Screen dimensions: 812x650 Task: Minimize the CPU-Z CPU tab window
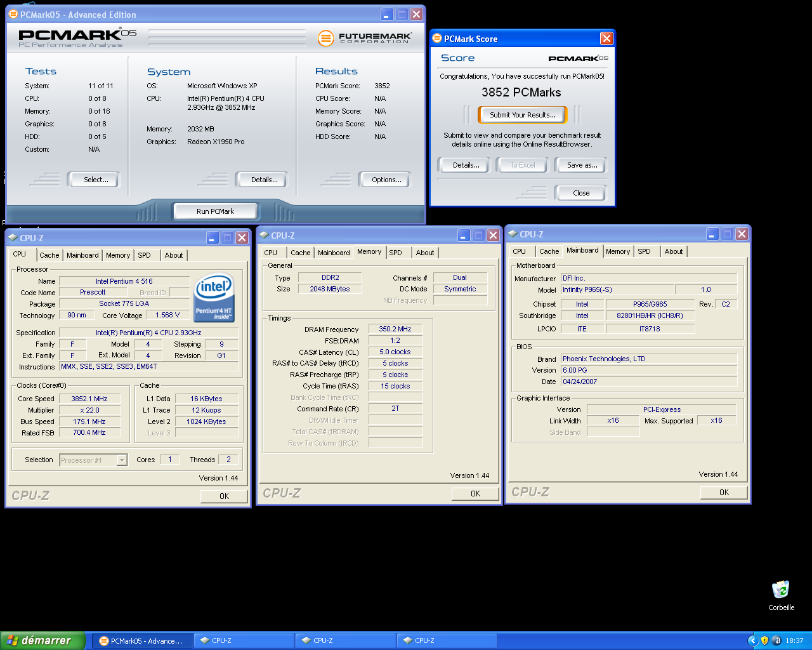pos(213,237)
